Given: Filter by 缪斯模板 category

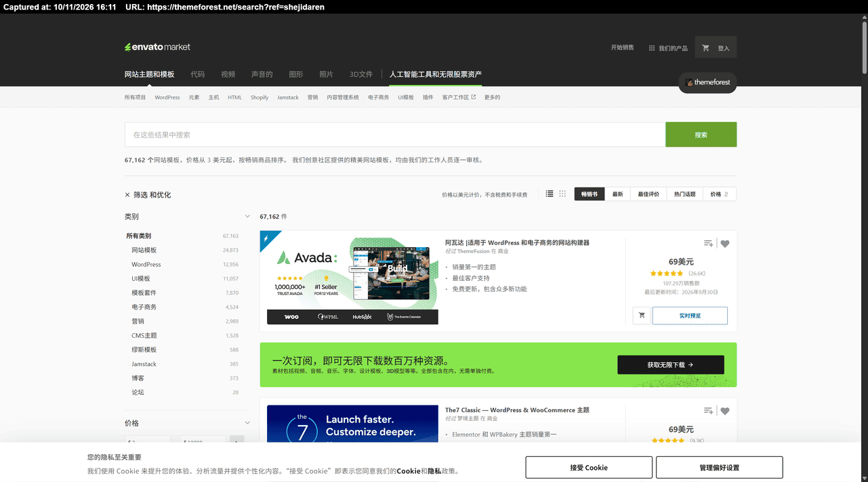Looking at the screenshot, I should click(x=144, y=350).
